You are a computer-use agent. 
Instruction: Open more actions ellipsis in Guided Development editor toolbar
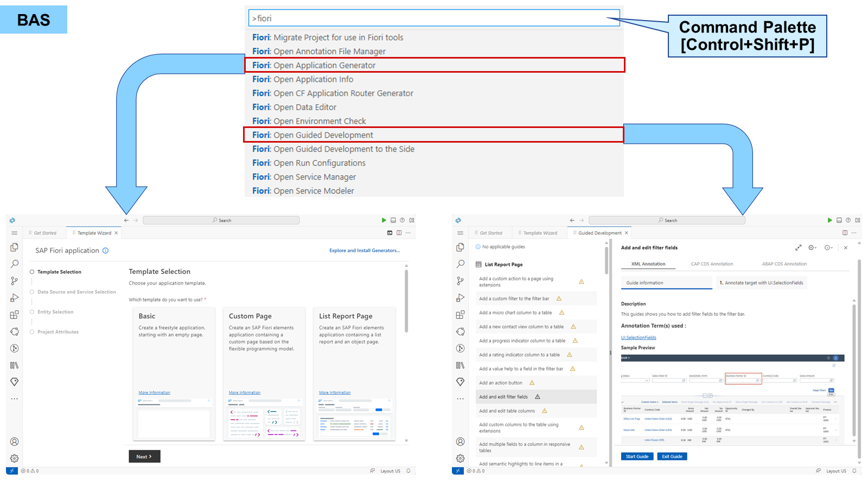854,233
